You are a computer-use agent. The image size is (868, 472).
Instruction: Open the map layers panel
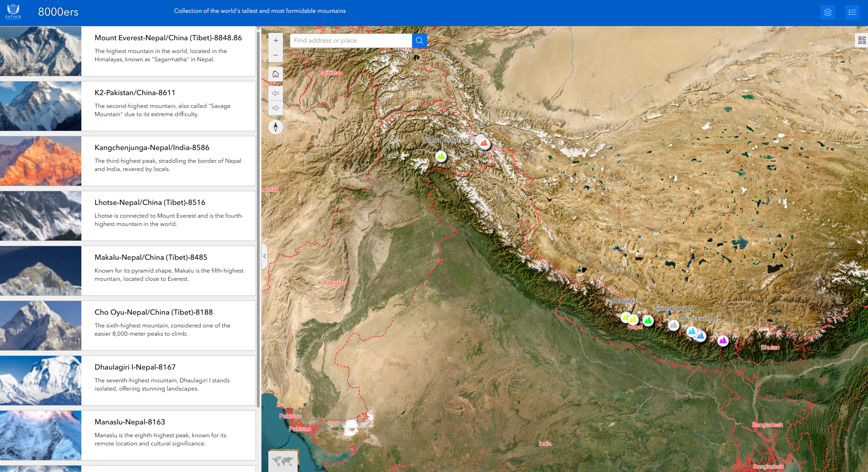[827, 12]
